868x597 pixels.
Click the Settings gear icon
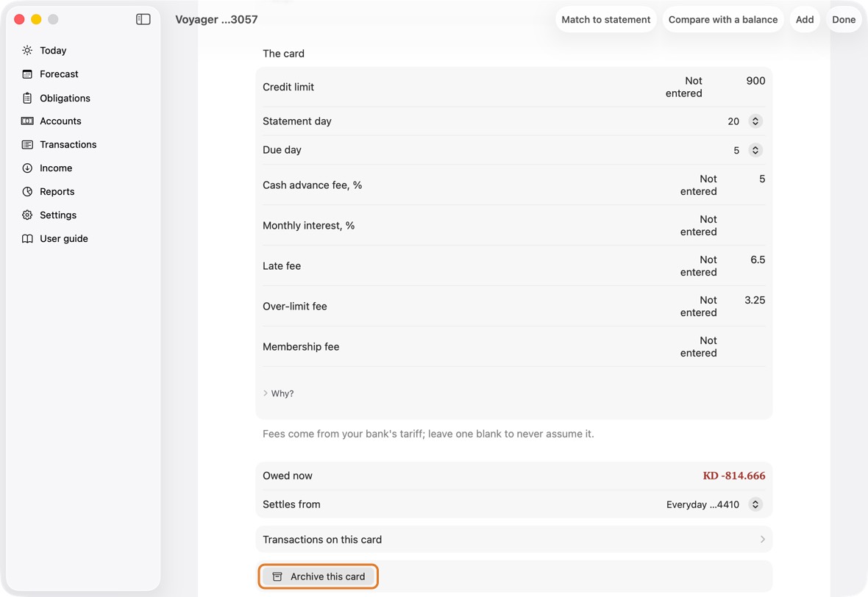pos(27,215)
